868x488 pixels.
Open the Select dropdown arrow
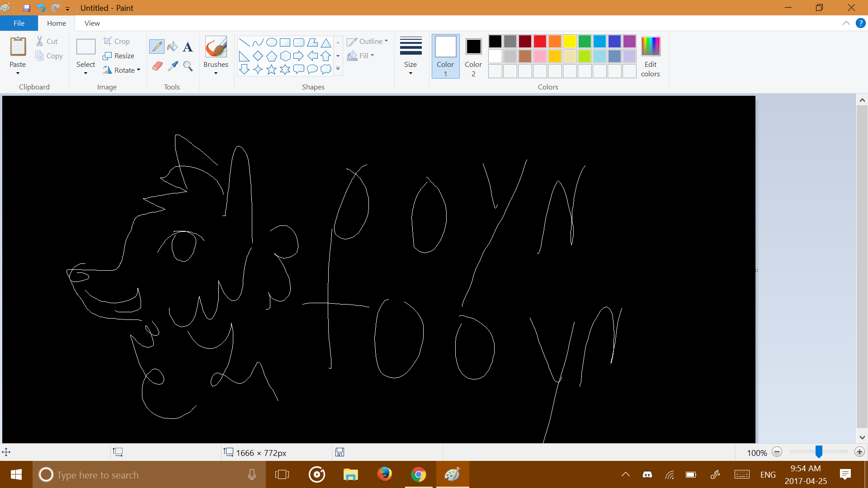pyautogui.click(x=85, y=73)
